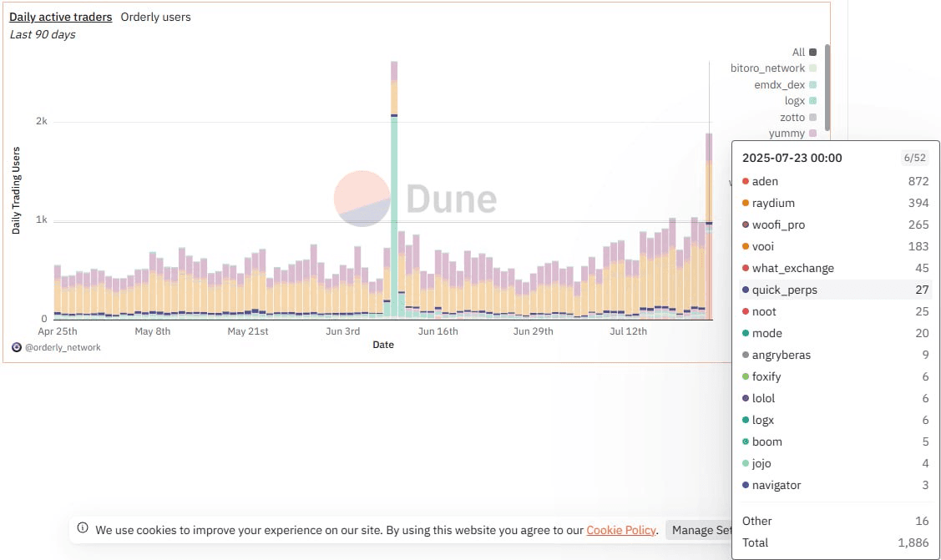Click the Other summary row
This screenshot has width=941, height=560.
click(x=835, y=521)
